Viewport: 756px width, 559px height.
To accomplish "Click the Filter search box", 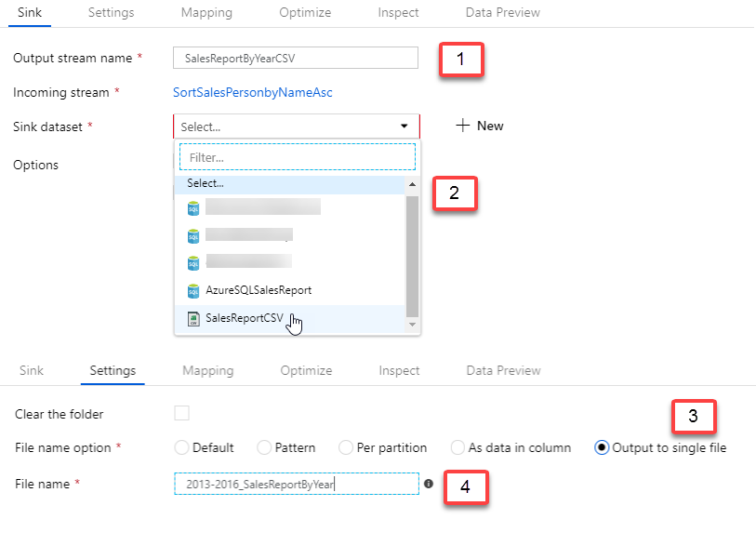I will [298, 157].
